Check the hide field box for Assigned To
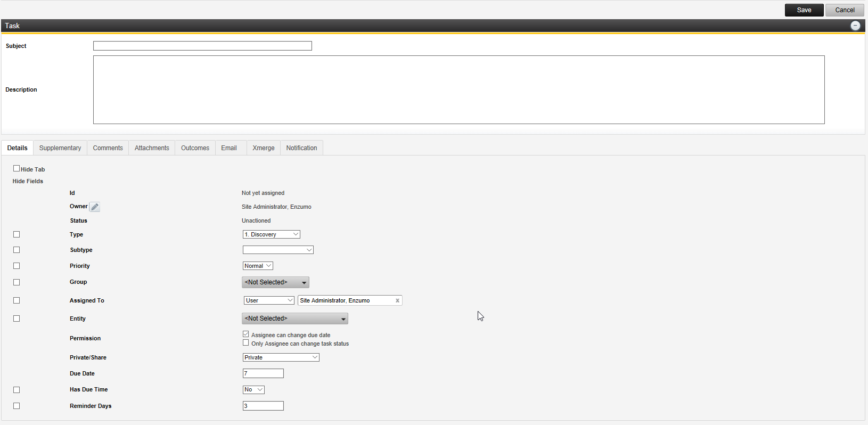This screenshot has height=425, width=868. [17, 300]
